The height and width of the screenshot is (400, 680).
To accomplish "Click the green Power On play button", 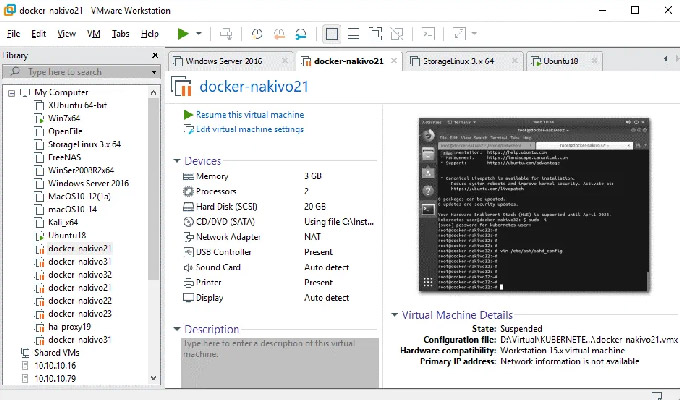I will [x=183, y=33].
